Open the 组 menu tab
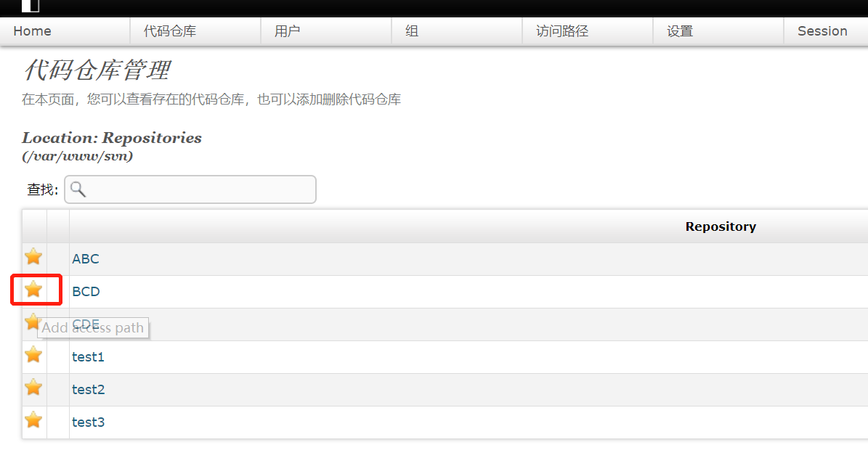This screenshot has height=466, width=868. 457,31
